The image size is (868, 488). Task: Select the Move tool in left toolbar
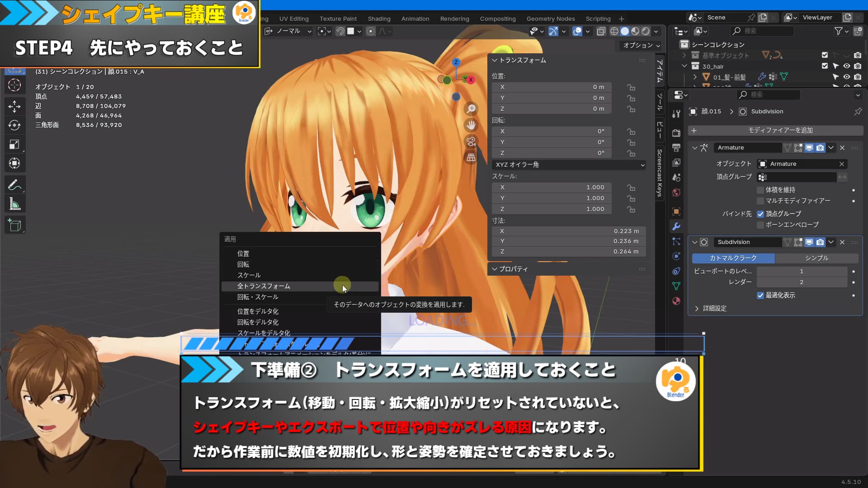pos(14,106)
